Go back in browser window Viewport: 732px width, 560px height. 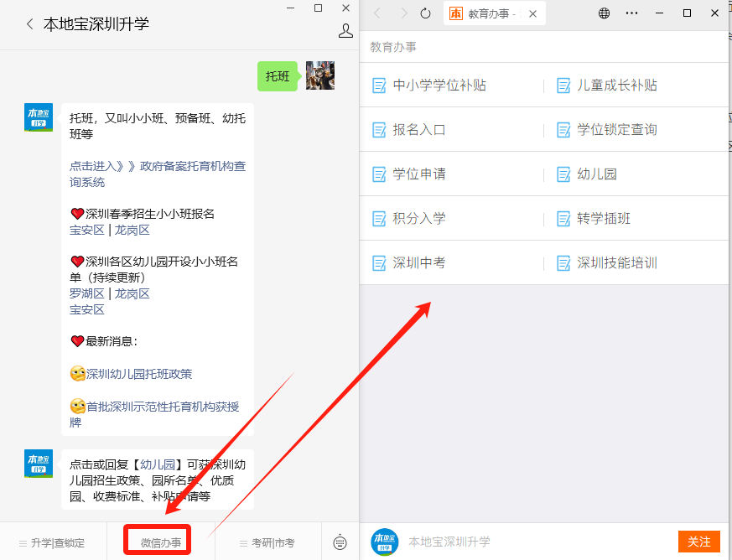377,13
